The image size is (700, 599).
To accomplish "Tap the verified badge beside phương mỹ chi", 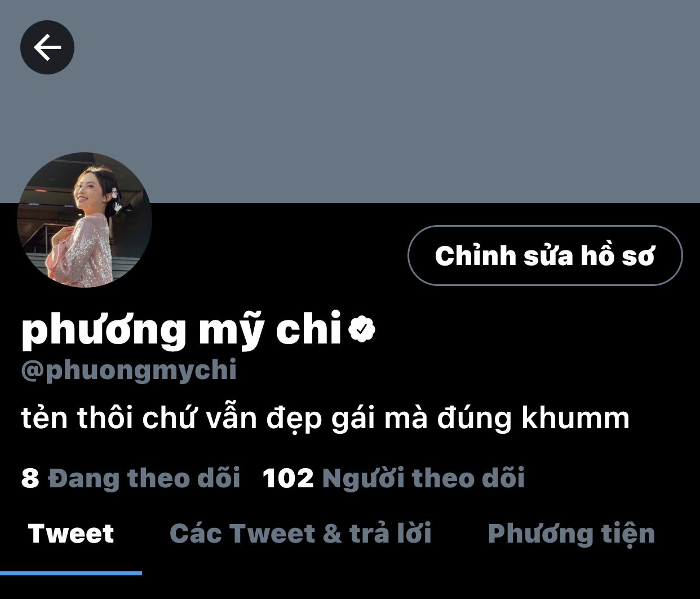I will pos(362,329).
